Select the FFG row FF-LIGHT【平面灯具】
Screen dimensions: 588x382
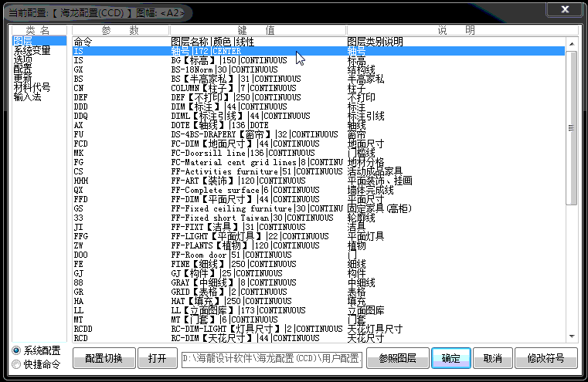point(319,236)
